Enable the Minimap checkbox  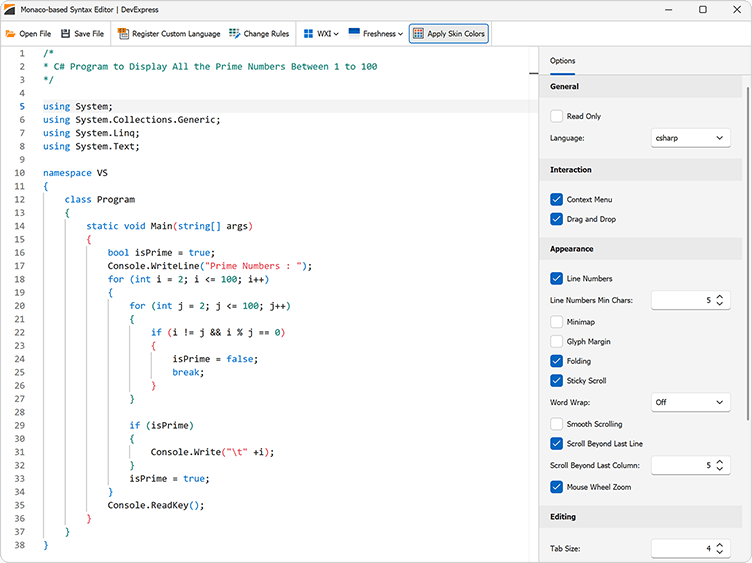click(x=556, y=322)
